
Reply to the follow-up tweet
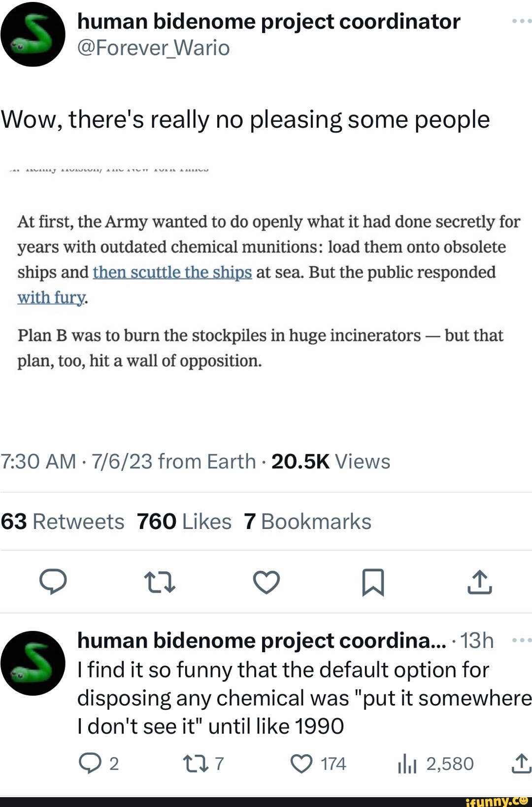pyautogui.click(x=90, y=764)
